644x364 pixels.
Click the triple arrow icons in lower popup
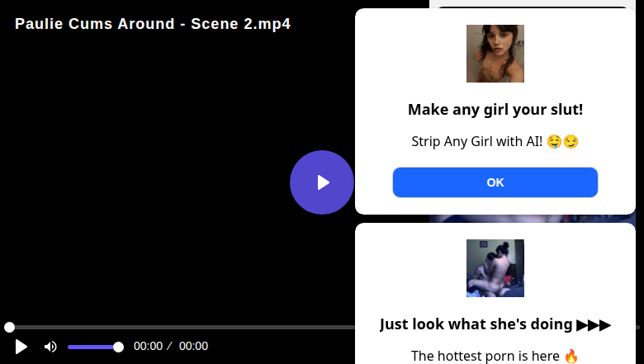click(594, 324)
